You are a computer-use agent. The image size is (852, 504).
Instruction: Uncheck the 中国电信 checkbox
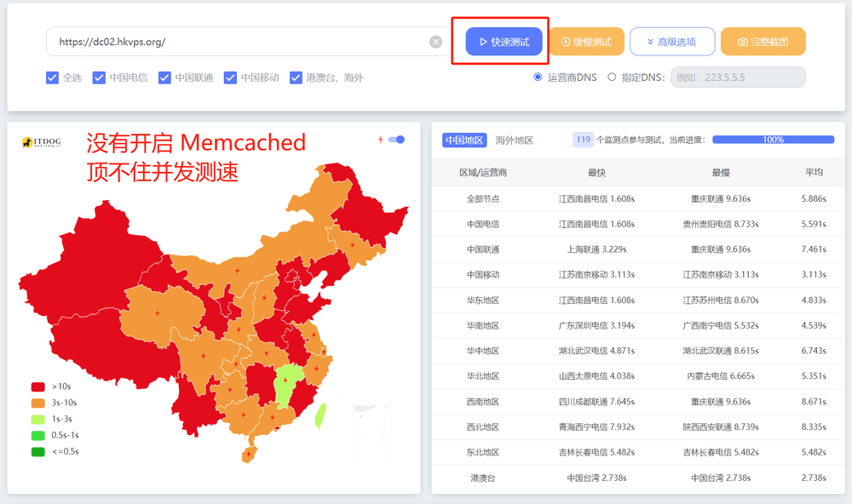pyautogui.click(x=99, y=77)
